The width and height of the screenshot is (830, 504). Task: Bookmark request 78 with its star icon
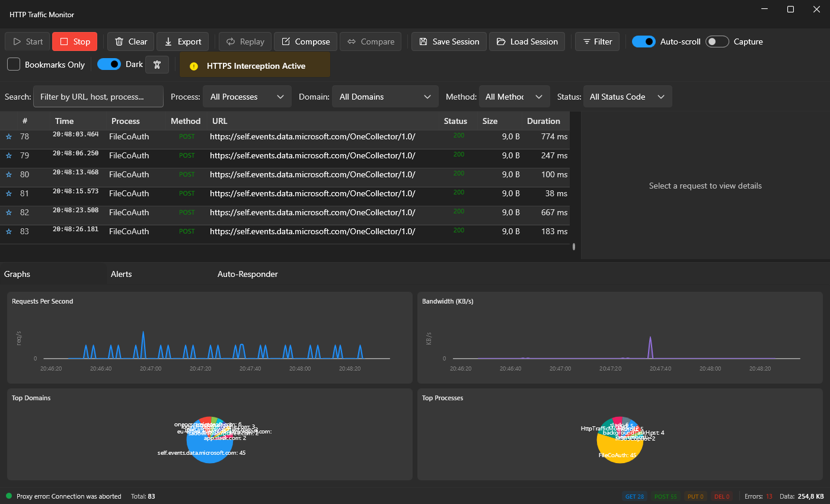(9, 137)
